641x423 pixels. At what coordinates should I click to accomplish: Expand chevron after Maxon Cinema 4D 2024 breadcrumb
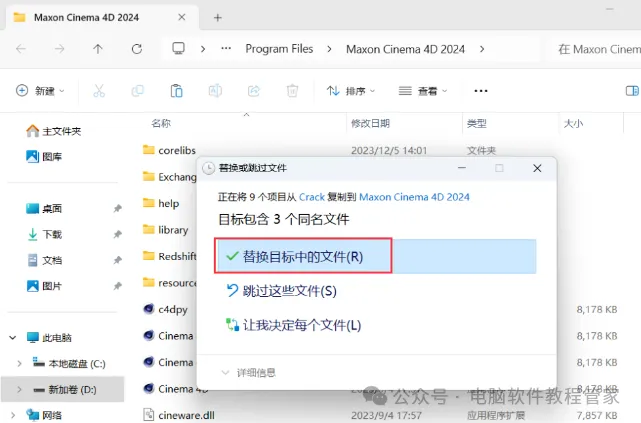[x=482, y=49]
